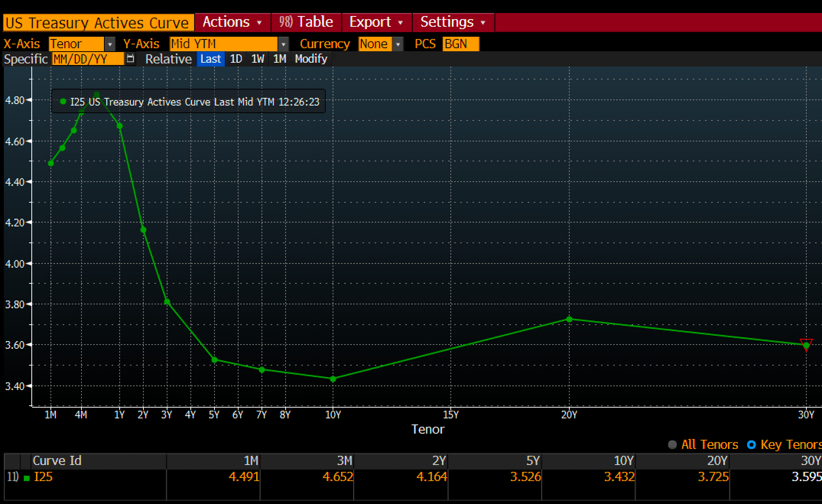
Task: Open the X-Axis Tenor dropdown arrow
Action: [x=110, y=44]
